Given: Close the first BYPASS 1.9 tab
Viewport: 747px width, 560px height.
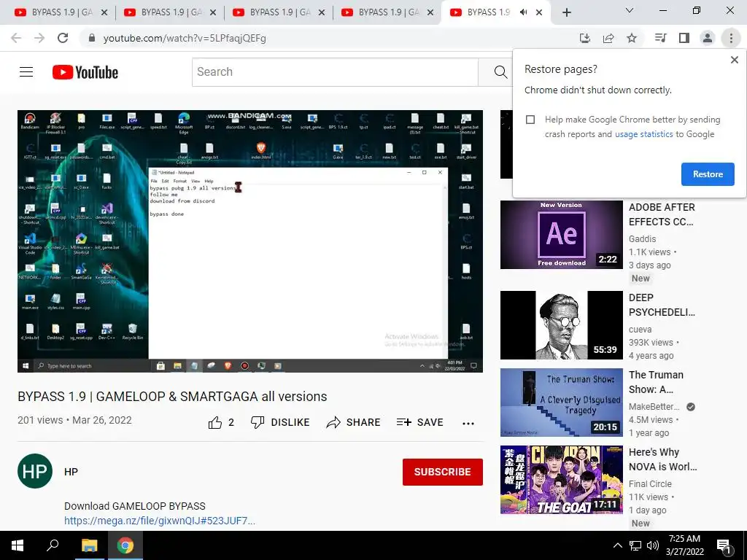Looking at the screenshot, I should tap(104, 12).
